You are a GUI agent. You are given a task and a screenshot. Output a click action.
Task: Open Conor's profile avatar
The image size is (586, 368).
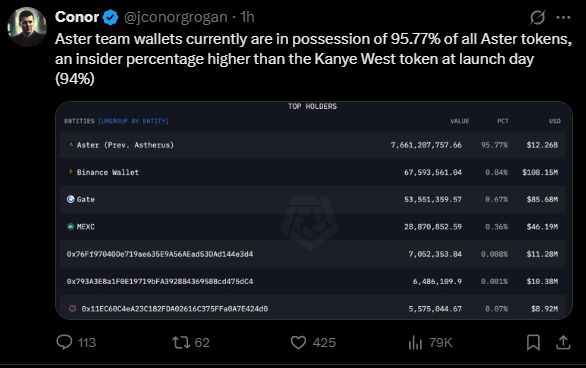pos(27,27)
